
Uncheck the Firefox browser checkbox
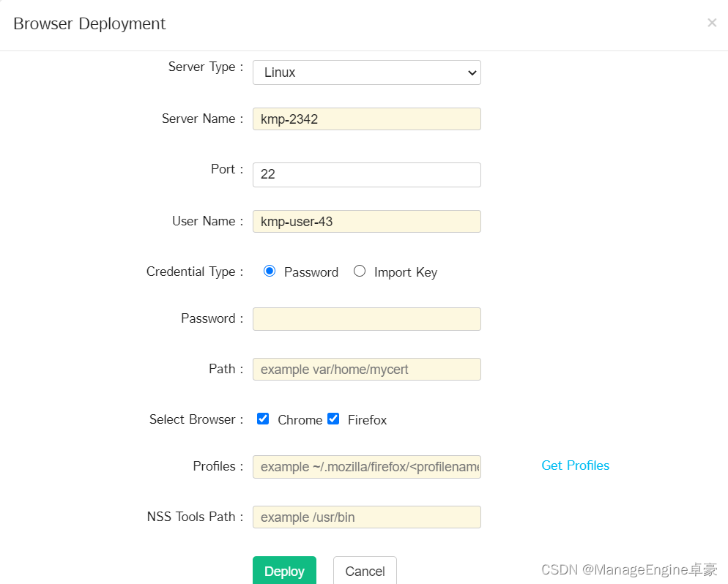(333, 419)
